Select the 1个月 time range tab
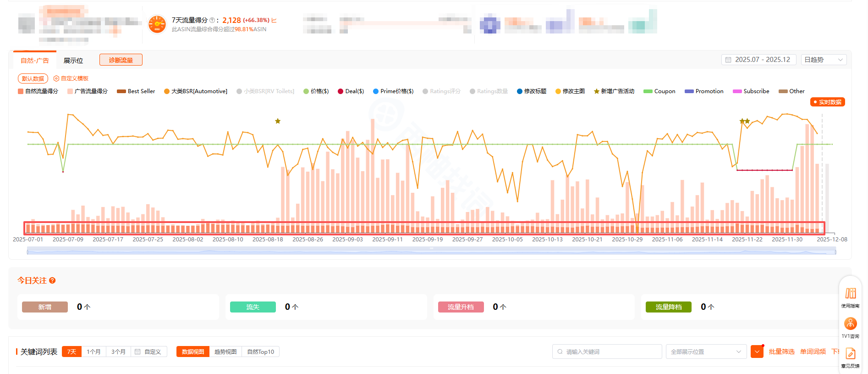Viewport: 868px width, 374px height. pyautogui.click(x=93, y=352)
